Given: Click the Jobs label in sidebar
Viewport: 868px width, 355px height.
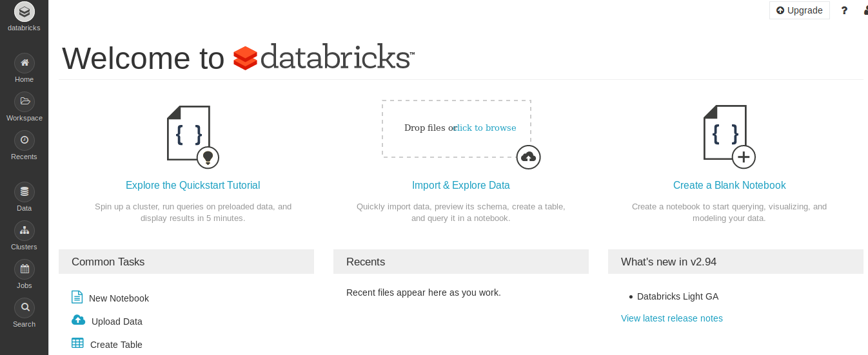Looking at the screenshot, I should [25, 285].
